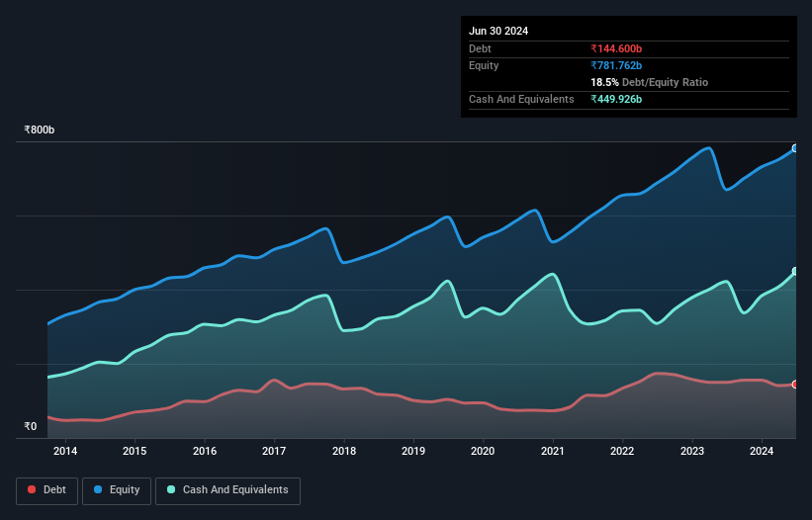Image resolution: width=812 pixels, height=520 pixels.
Task: Click the 2021 x-axis label
Action: 553,451
